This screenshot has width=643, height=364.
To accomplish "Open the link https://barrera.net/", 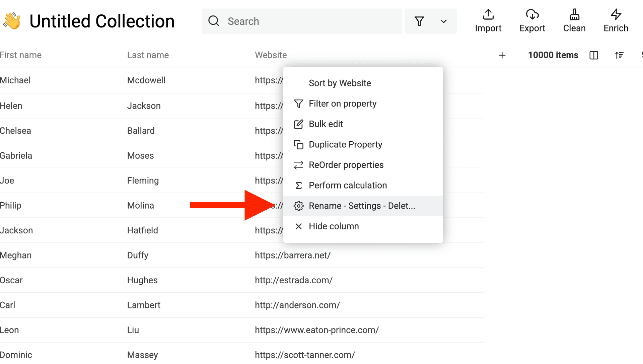I will 292,255.
